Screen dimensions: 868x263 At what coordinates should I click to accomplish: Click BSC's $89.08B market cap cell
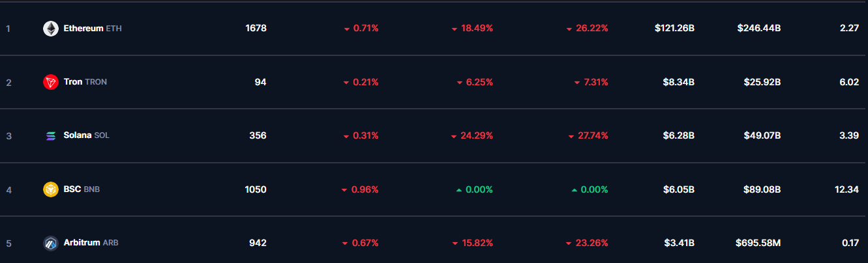pyautogui.click(x=762, y=189)
